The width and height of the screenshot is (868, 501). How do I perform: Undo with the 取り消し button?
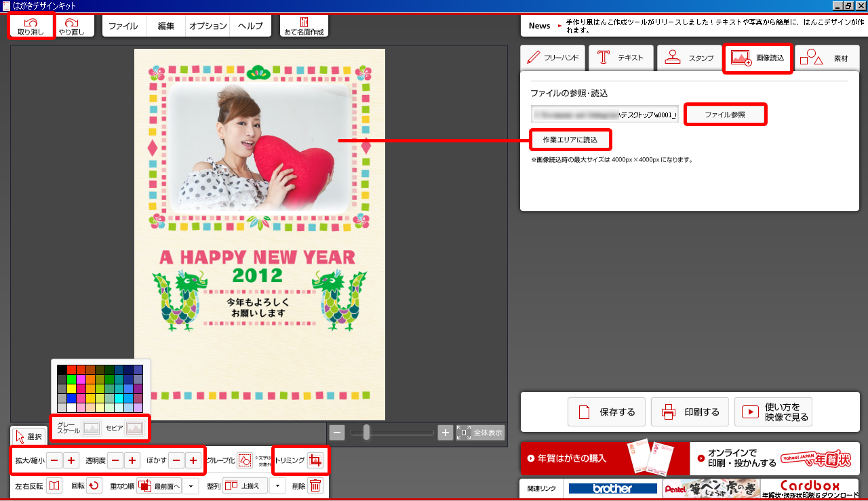(x=31, y=26)
